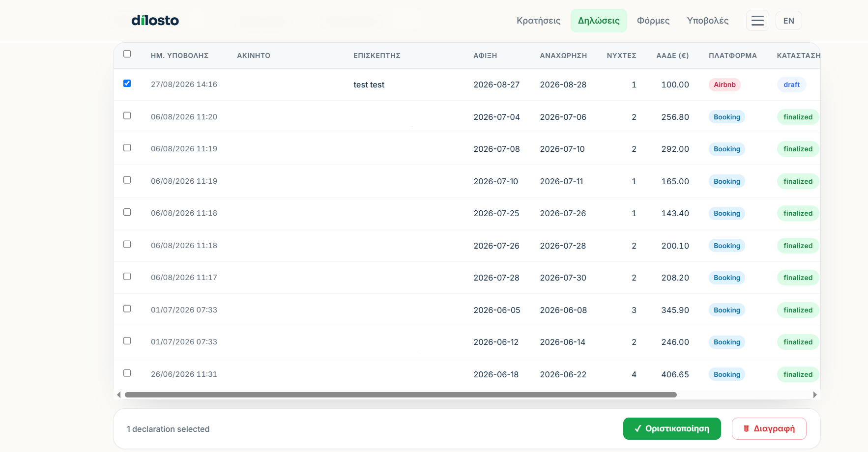
Task: Click '1 declaration selected' text
Action: pyautogui.click(x=168, y=429)
